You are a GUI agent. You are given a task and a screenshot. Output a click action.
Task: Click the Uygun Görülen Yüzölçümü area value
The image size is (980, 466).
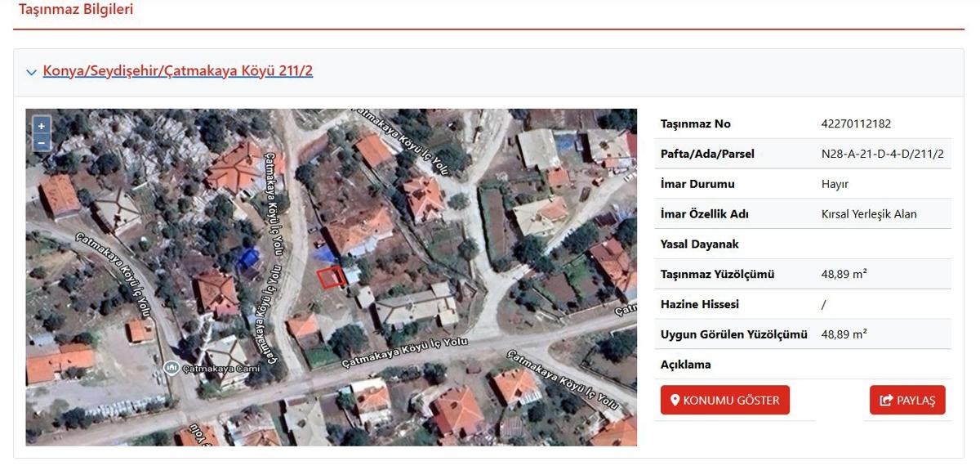844,334
